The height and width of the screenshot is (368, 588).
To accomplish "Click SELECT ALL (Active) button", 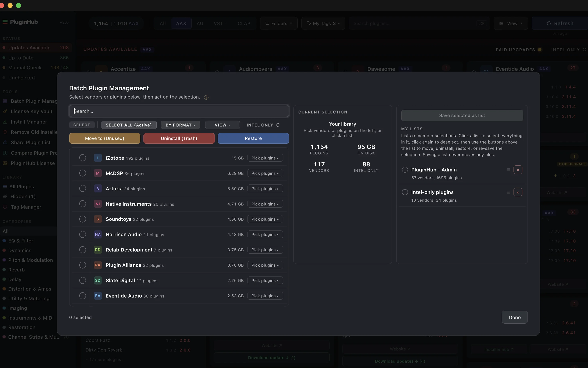I will (x=129, y=125).
